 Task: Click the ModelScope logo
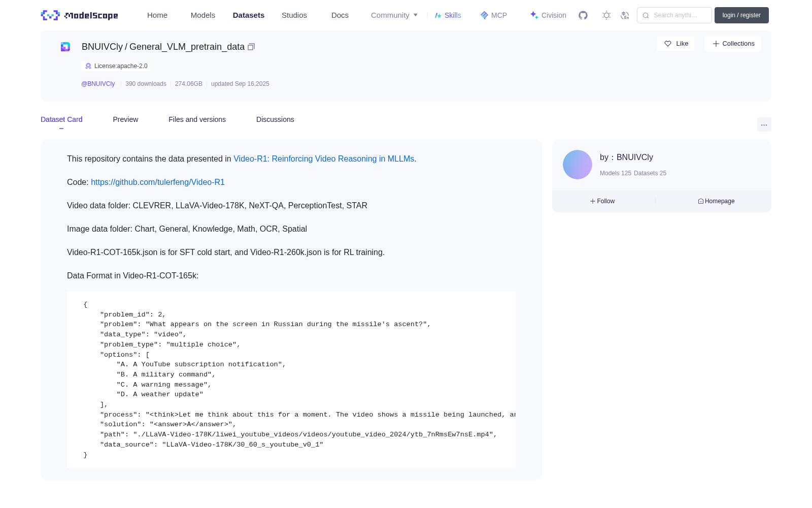click(x=80, y=15)
